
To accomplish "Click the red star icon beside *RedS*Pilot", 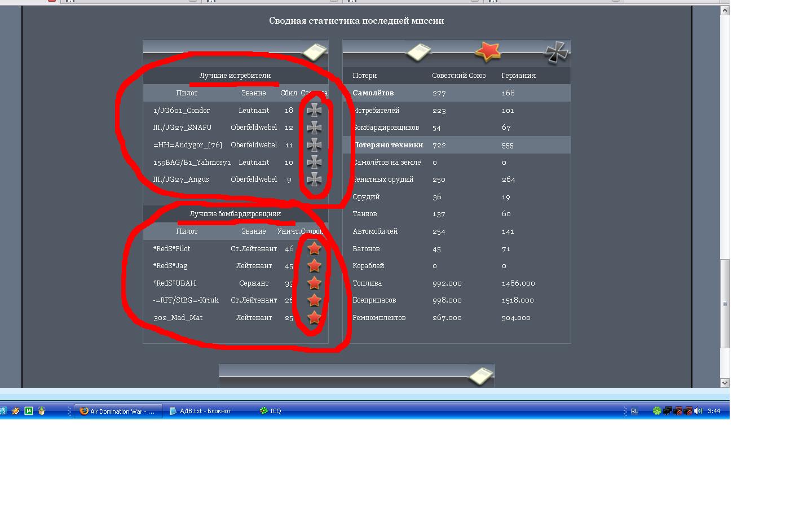I will click(x=314, y=248).
